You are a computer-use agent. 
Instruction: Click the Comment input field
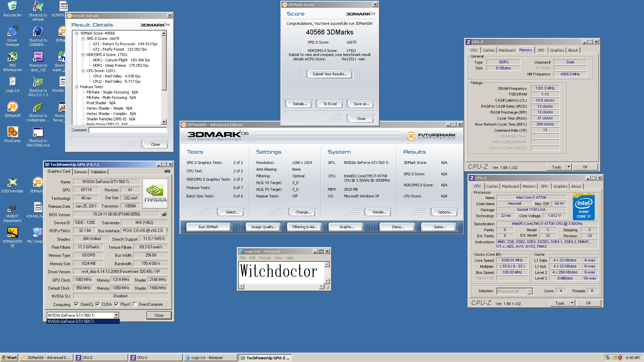click(128, 130)
